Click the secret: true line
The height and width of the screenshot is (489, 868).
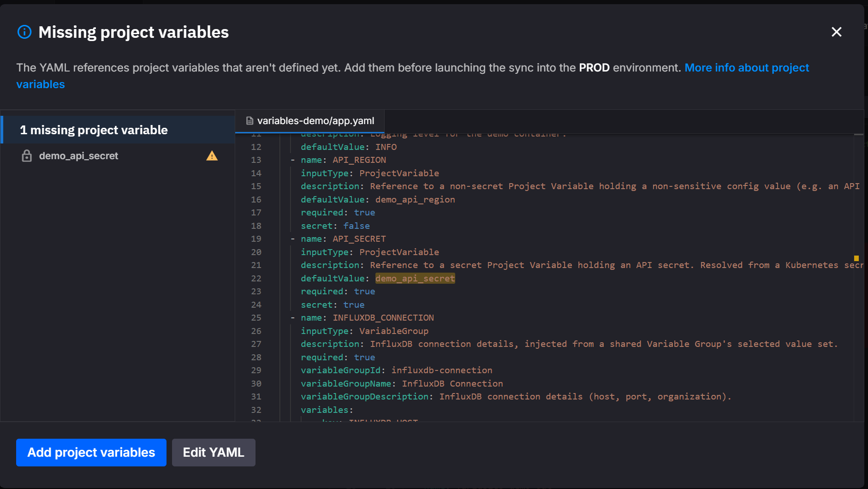point(333,304)
